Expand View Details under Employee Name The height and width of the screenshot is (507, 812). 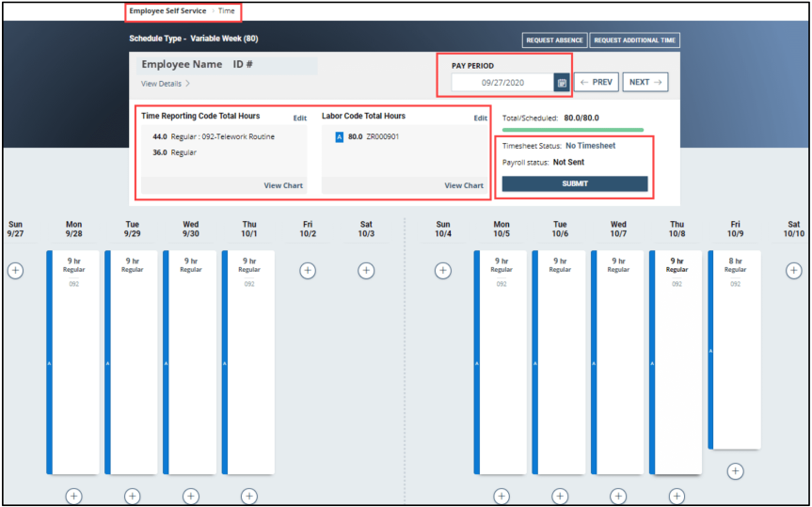166,84
